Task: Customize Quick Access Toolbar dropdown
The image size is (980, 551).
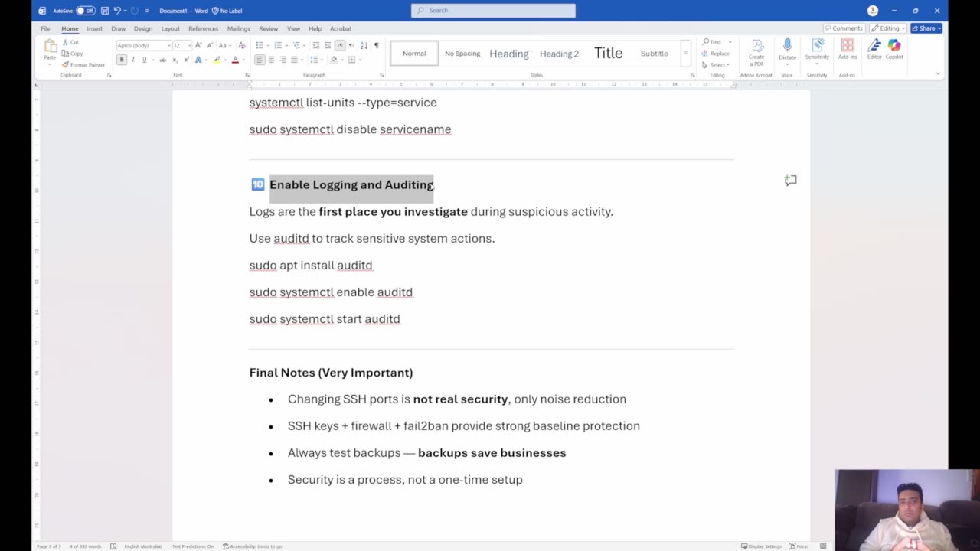Action: click(x=147, y=11)
